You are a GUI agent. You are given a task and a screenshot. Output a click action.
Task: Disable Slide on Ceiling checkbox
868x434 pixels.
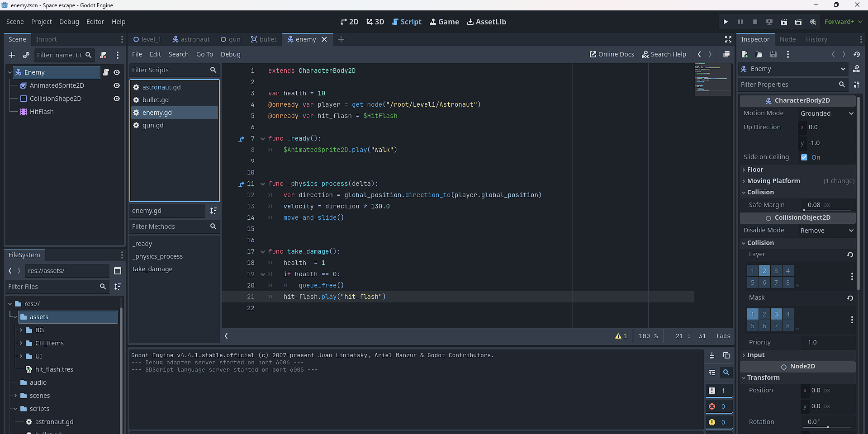804,157
